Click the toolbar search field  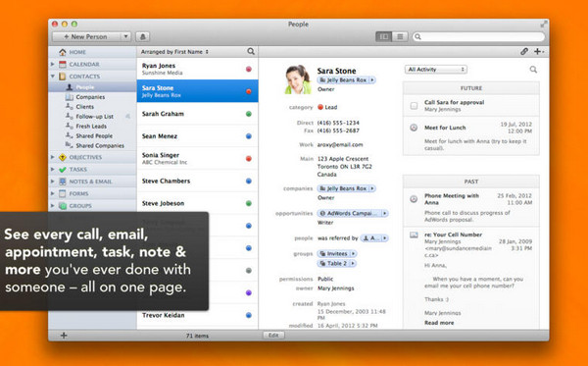pos(478,36)
